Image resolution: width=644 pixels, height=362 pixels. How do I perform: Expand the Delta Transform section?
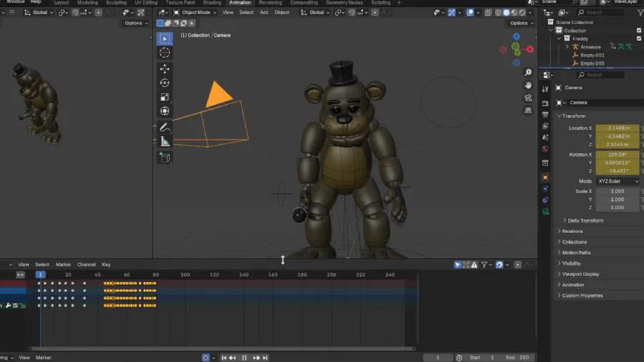[x=584, y=220]
